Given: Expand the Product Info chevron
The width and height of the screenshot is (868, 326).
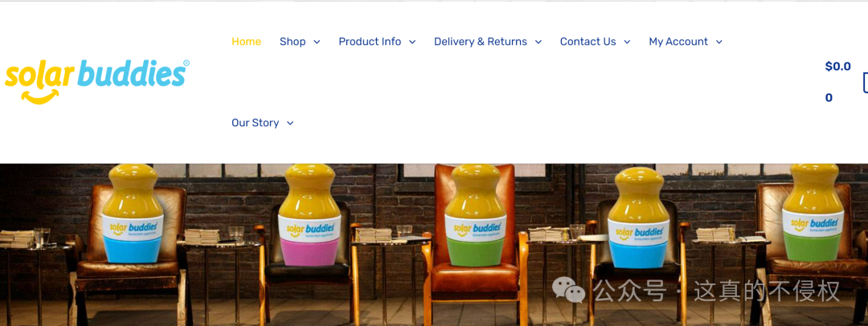Looking at the screenshot, I should tap(411, 42).
